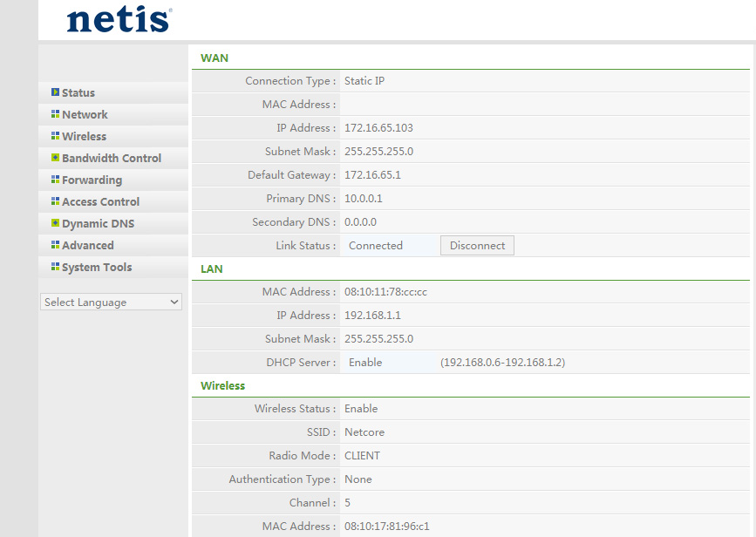Screen dimensions: 756x537
Task: Click the grid icon beside Network
Action: 55,114
